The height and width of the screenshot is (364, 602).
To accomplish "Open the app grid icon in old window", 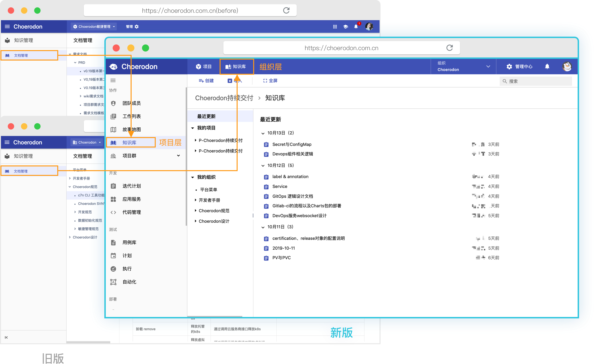I will point(335,27).
